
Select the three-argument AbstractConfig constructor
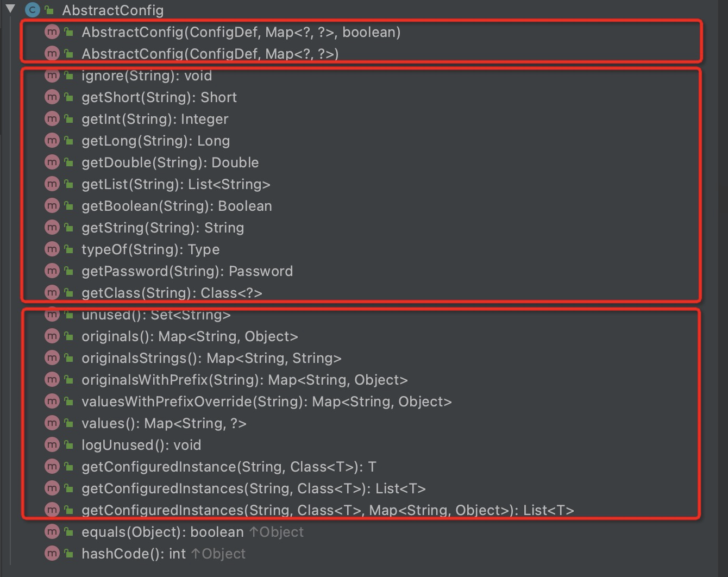tap(241, 32)
